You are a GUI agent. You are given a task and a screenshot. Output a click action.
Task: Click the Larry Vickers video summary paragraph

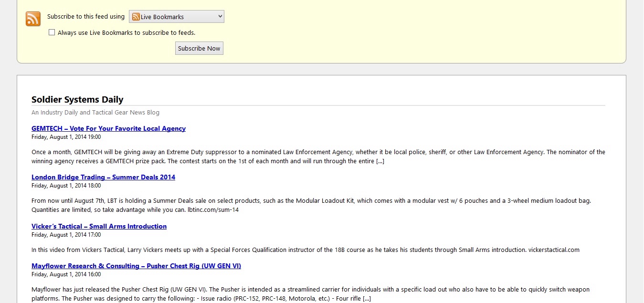306,250
